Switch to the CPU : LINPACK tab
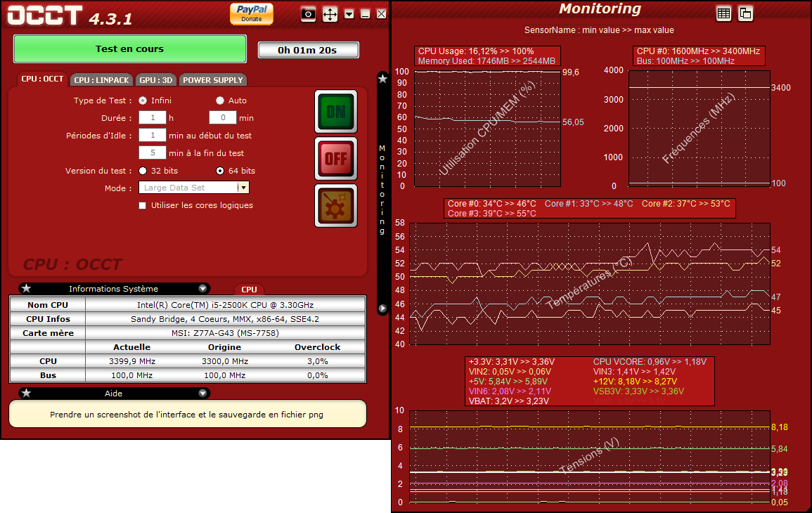Screen dimensions: 812x513 tap(102, 80)
